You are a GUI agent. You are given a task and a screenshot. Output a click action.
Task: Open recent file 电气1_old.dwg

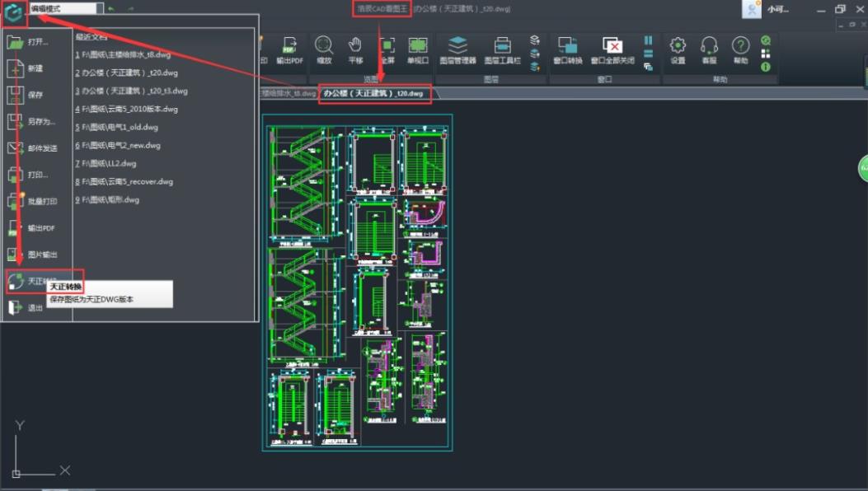117,127
